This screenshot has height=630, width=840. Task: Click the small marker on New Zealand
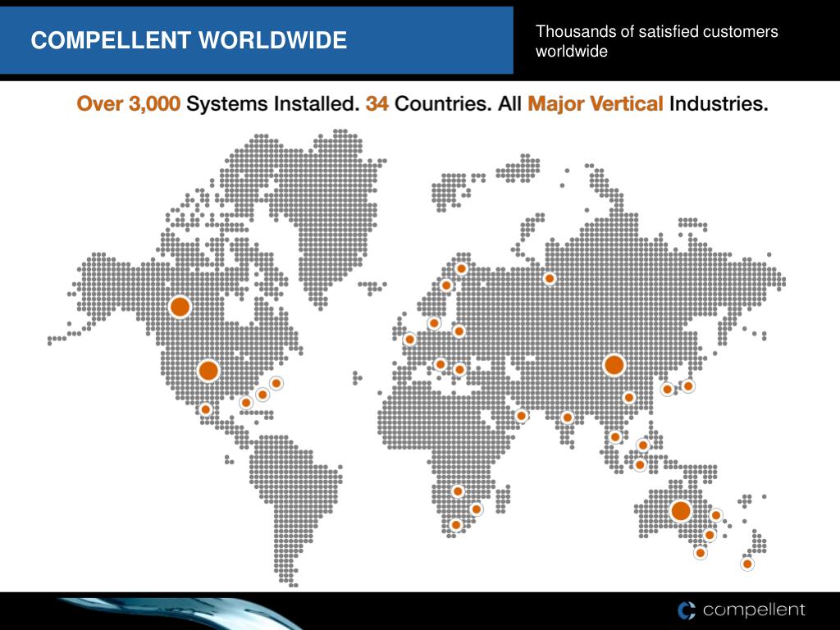(x=747, y=564)
